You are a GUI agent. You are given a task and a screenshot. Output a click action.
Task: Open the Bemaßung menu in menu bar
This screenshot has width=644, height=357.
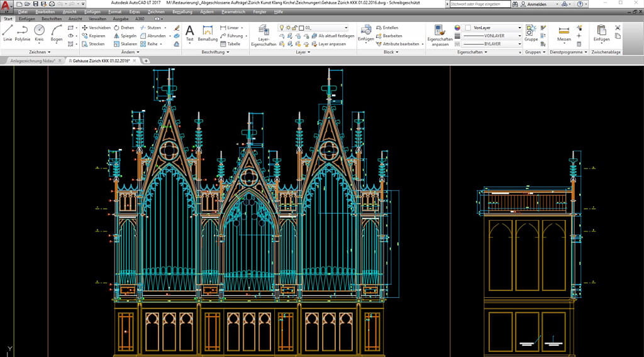(x=182, y=12)
